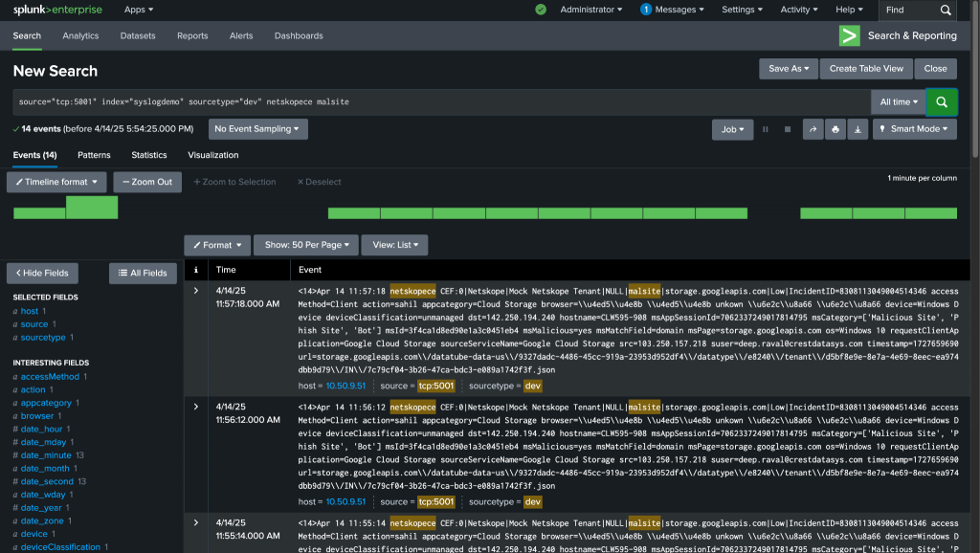The height and width of the screenshot is (553, 980).
Task: Pause the search job
Action: click(765, 129)
